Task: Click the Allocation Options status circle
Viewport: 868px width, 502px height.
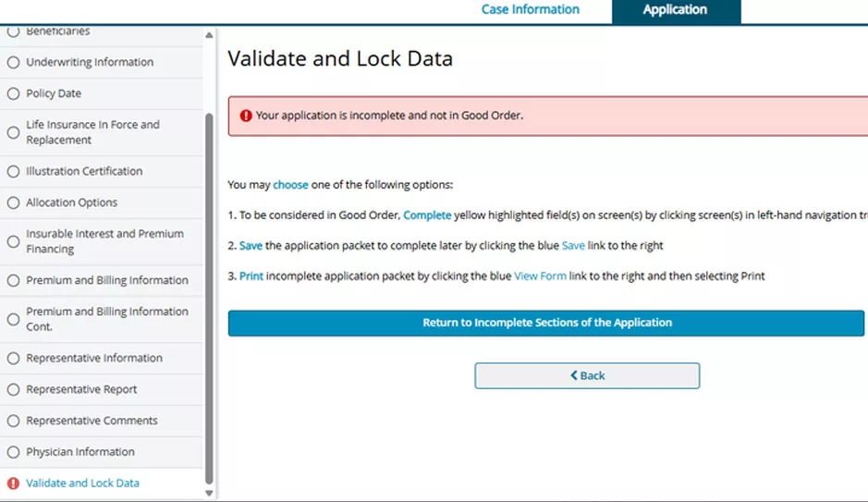Action: (x=13, y=202)
